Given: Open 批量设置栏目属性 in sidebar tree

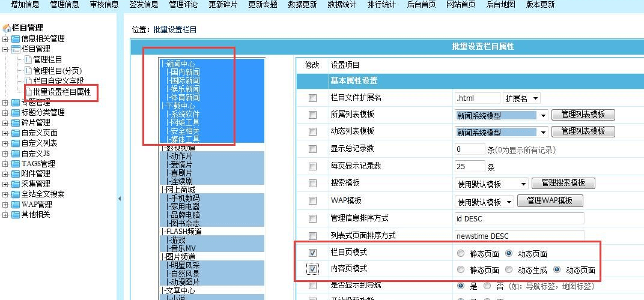Looking at the screenshot, I should click(62, 92).
